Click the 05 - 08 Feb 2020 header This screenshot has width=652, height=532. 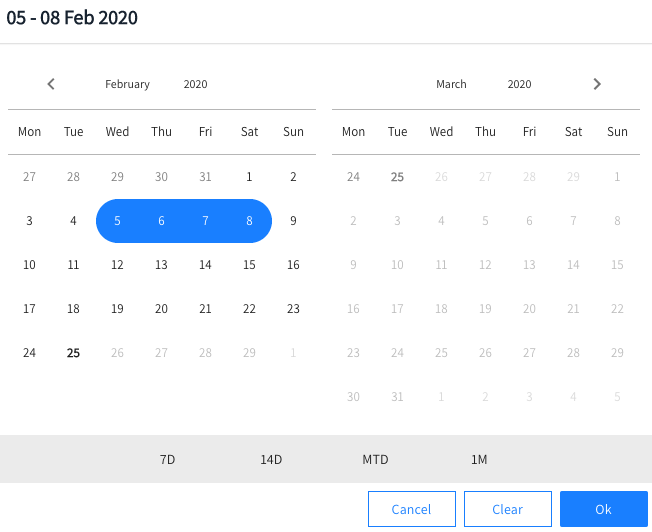72,18
